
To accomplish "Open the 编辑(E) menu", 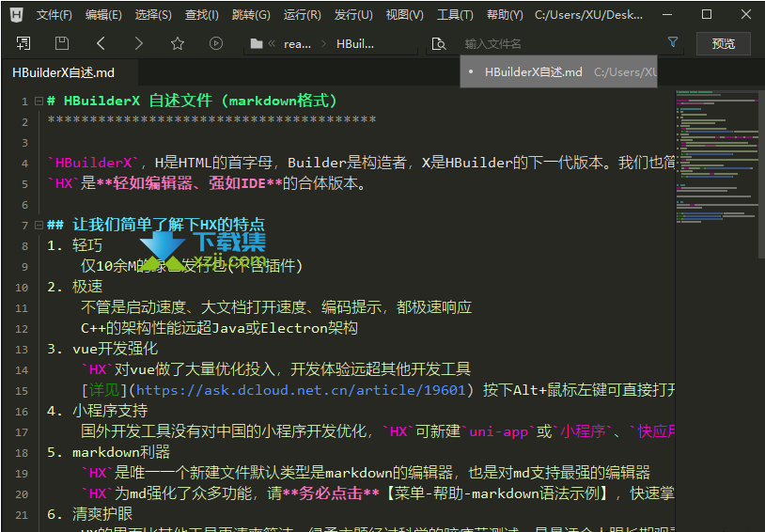I will click(x=103, y=15).
